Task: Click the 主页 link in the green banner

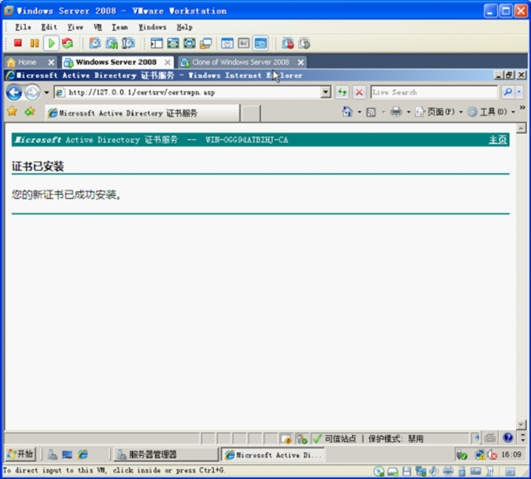Action: pos(497,140)
